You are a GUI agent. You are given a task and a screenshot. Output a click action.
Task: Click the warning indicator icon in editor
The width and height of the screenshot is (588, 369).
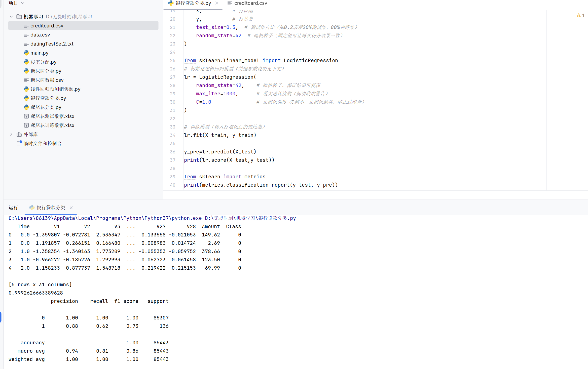578,16
